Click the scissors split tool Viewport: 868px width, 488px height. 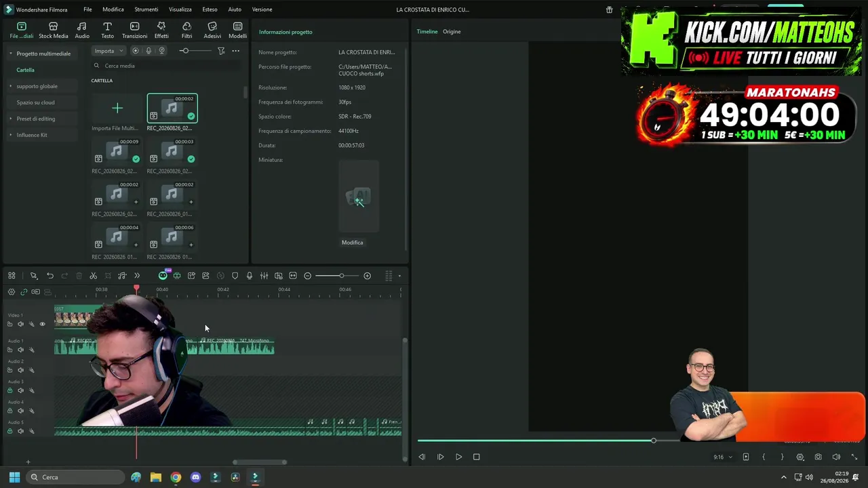click(93, 276)
